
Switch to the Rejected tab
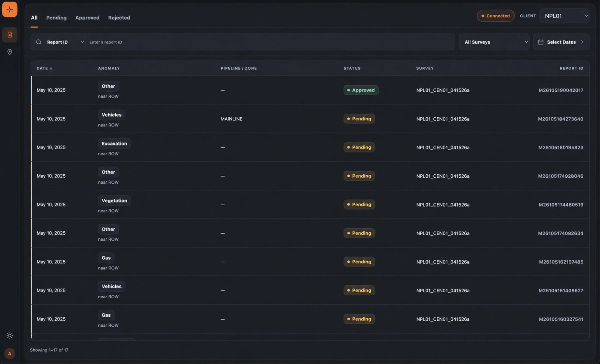click(x=119, y=18)
